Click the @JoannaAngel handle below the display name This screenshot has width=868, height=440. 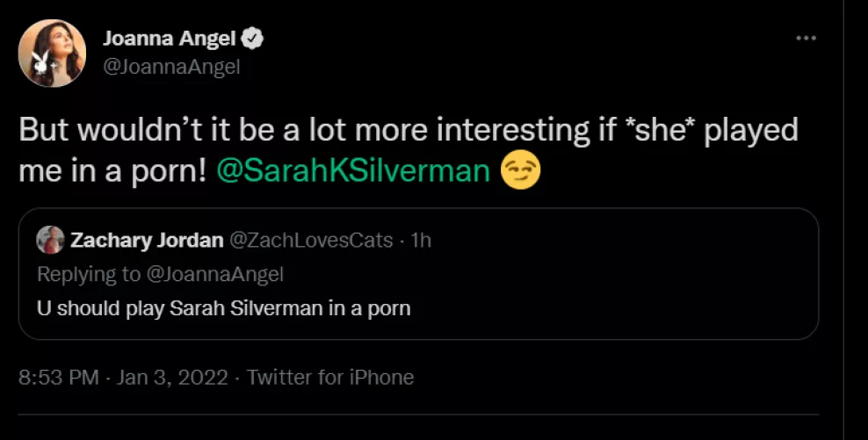click(171, 67)
